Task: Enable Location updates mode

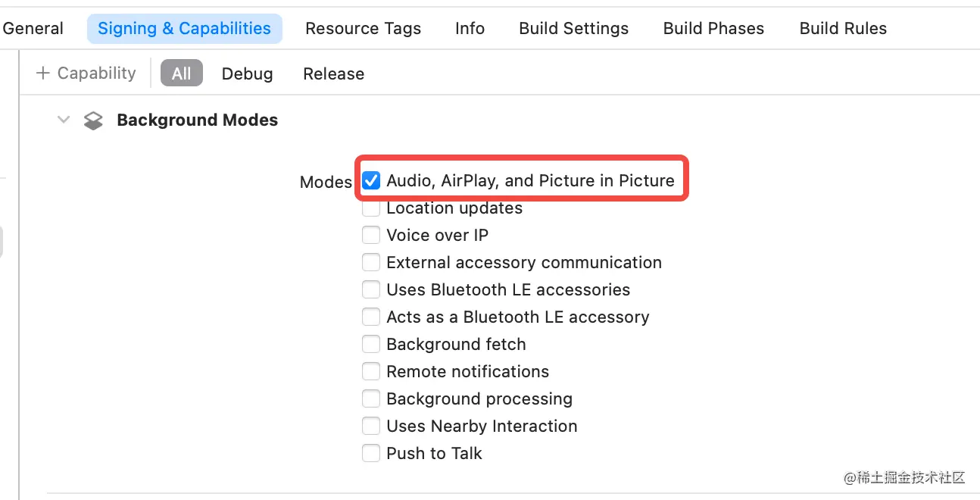Action: [x=371, y=208]
